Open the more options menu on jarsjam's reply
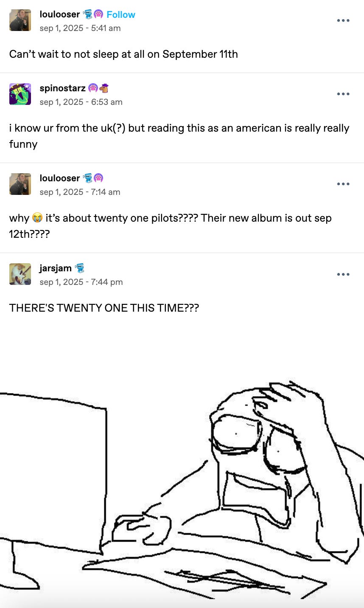364x608 pixels. [343, 274]
